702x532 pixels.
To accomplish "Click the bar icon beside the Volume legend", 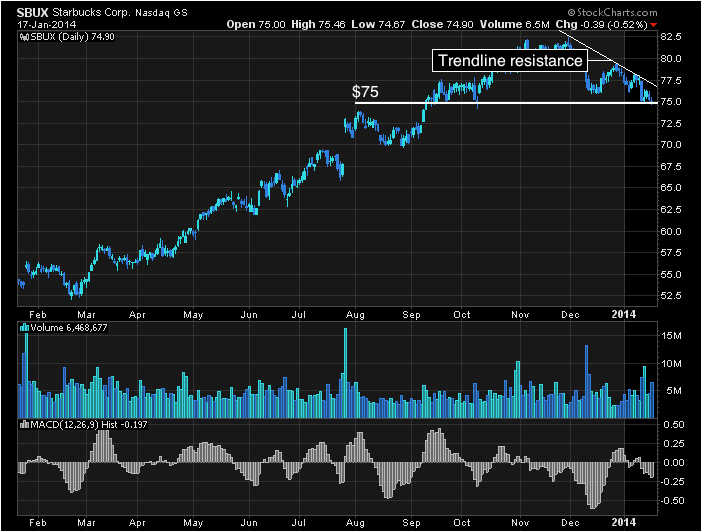I will [24, 328].
